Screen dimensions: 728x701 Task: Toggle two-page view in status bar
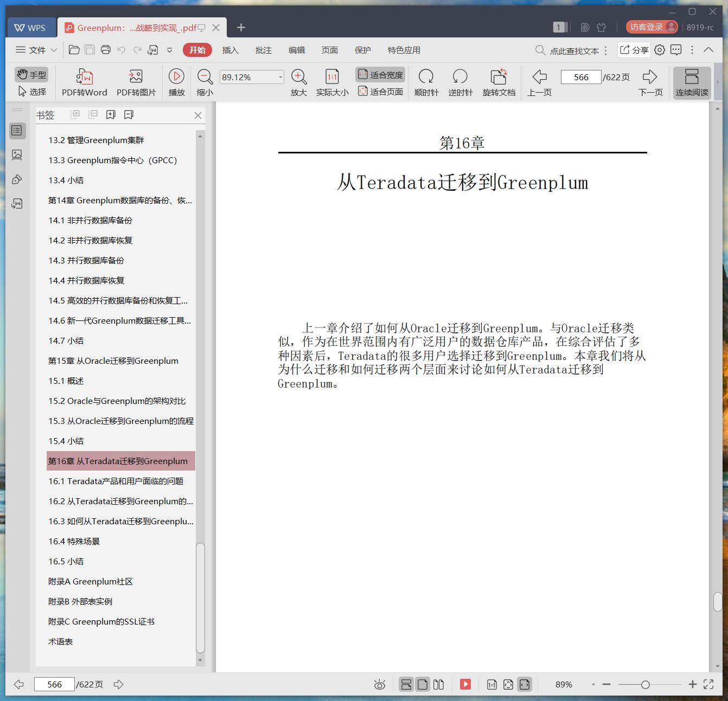(x=438, y=684)
